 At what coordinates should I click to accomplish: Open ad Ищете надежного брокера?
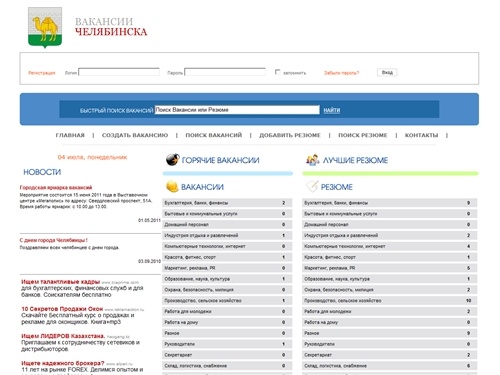click(63, 363)
